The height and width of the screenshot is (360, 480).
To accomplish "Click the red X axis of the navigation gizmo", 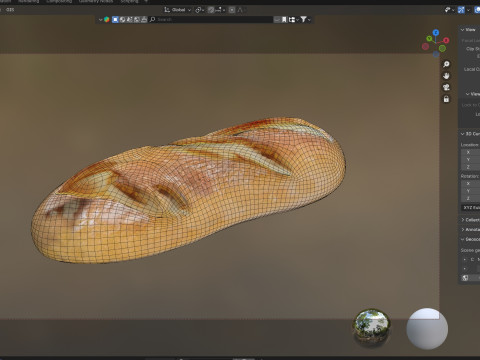I will click(x=446, y=40).
